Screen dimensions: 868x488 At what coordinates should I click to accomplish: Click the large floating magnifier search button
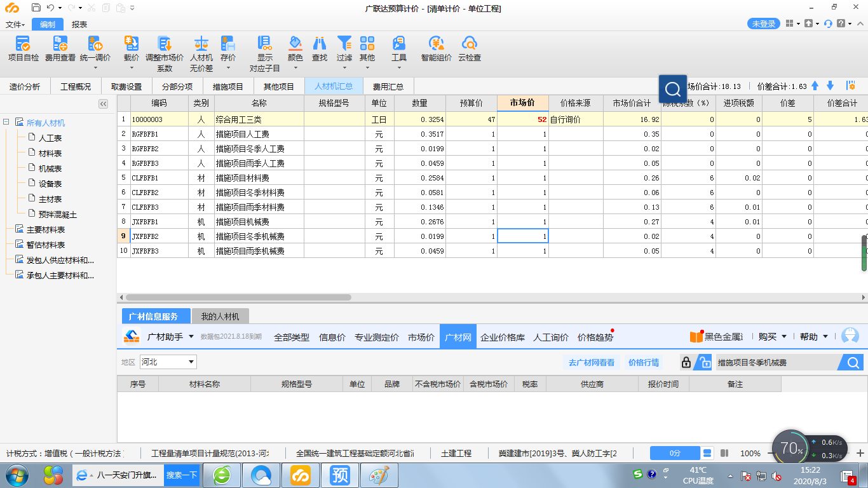point(673,89)
